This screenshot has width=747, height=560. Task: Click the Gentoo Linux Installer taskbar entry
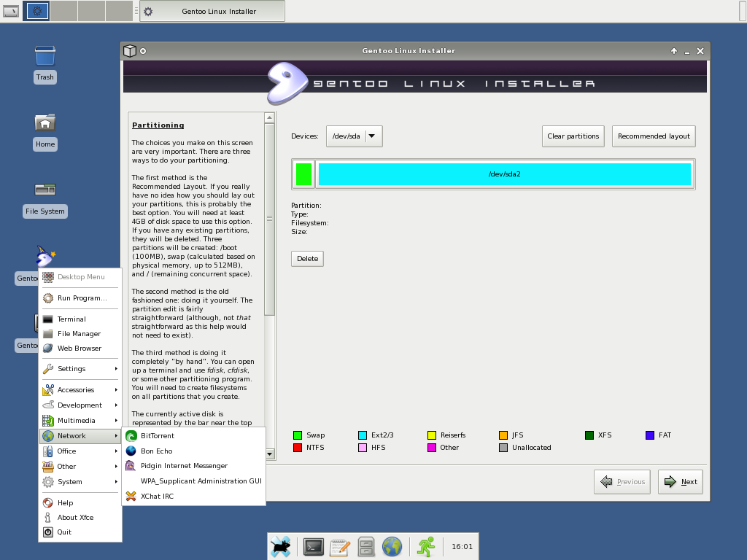coord(212,11)
